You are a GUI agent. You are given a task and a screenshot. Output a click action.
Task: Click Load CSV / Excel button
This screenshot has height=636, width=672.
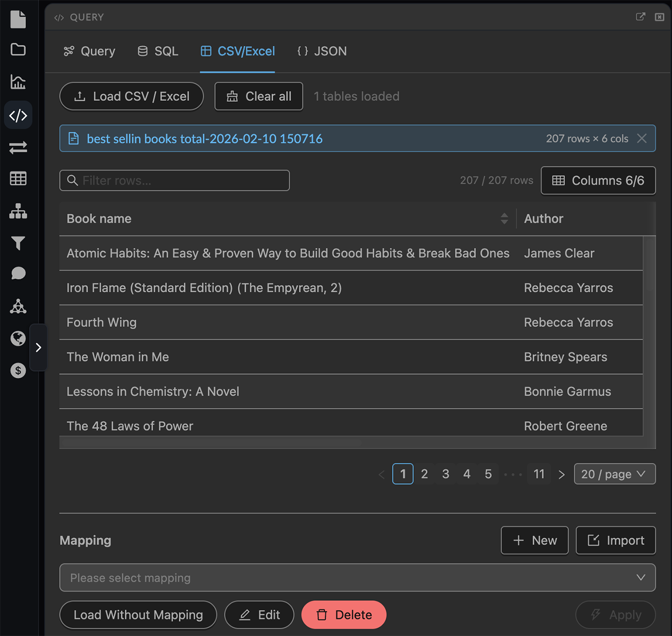[x=131, y=96]
